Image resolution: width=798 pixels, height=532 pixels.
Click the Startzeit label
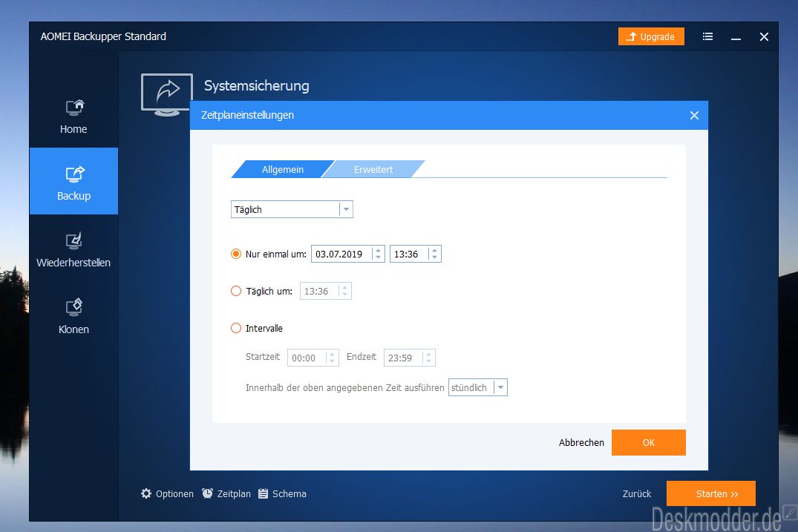coord(263,357)
